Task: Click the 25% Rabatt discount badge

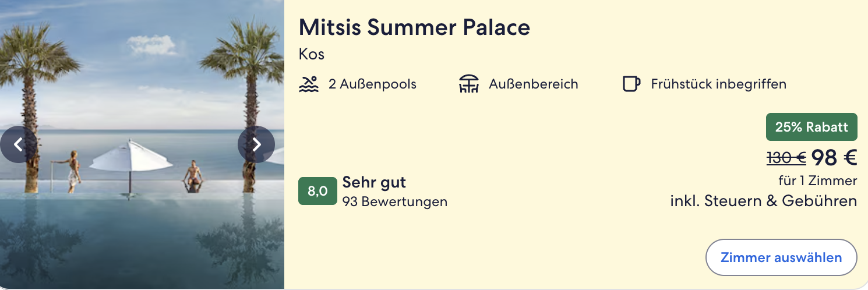Action: click(x=811, y=127)
